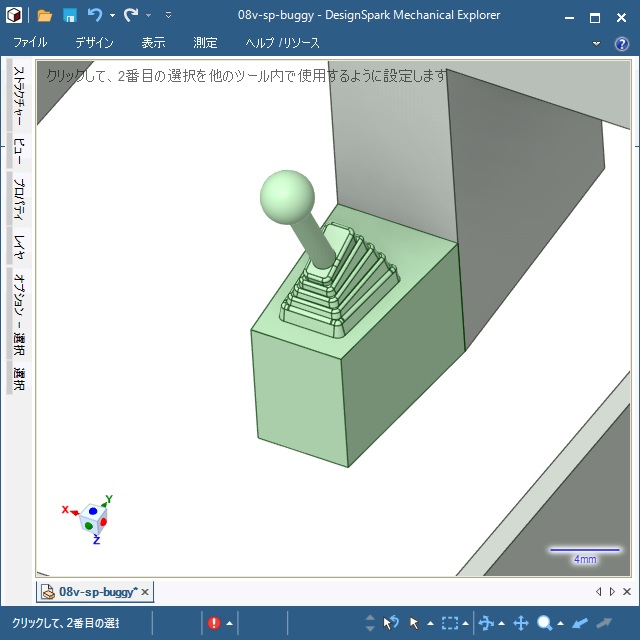Open the Undo history dropdown arrow
This screenshot has height=640, width=640.
(112, 16)
